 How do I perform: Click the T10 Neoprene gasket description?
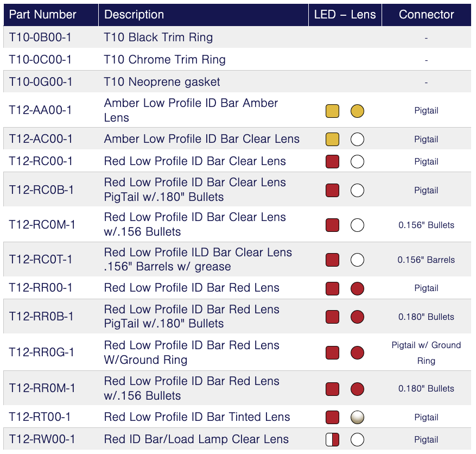162,82
